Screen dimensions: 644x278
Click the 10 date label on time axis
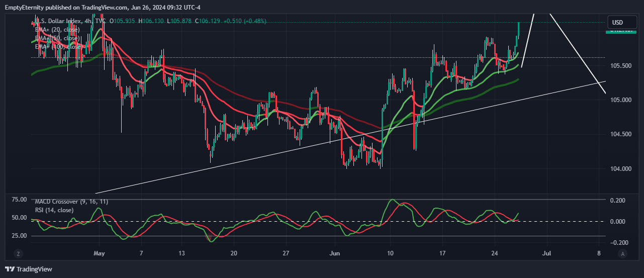[x=390, y=254]
